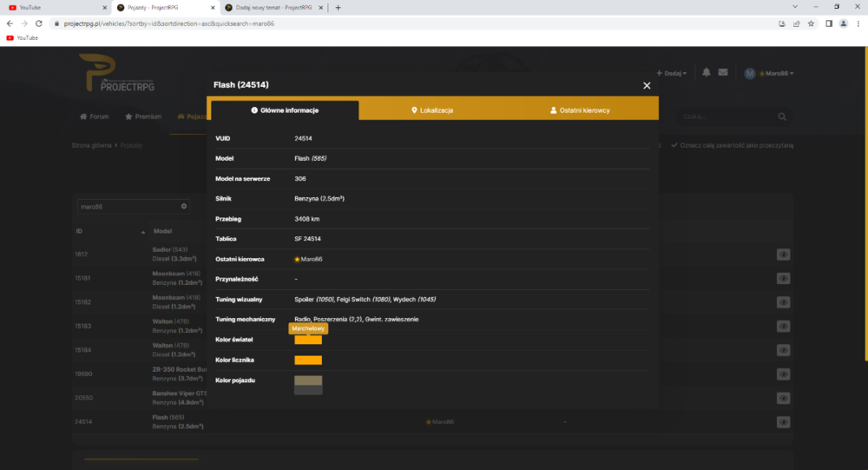This screenshot has width=868, height=470.
Task: Open the browser profile icon
Action: point(843,23)
